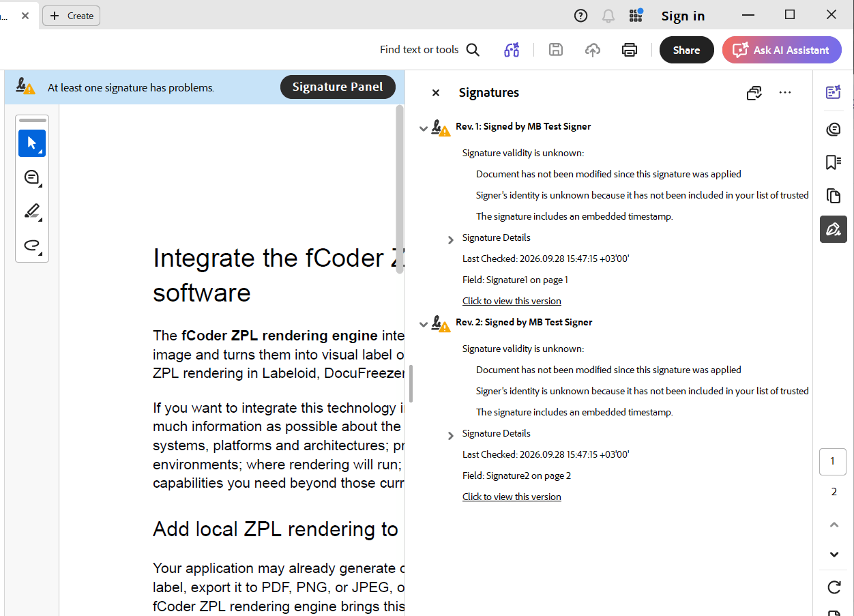Click the Validate All signatures icon
Screen dimensions: 854x616
pos(754,93)
